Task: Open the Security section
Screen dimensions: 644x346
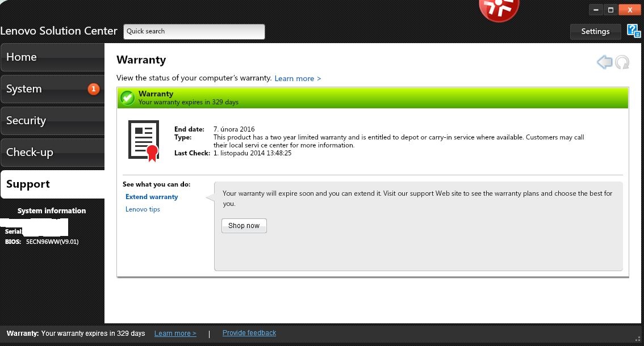Action: pyautogui.click(x=52, y=121)
